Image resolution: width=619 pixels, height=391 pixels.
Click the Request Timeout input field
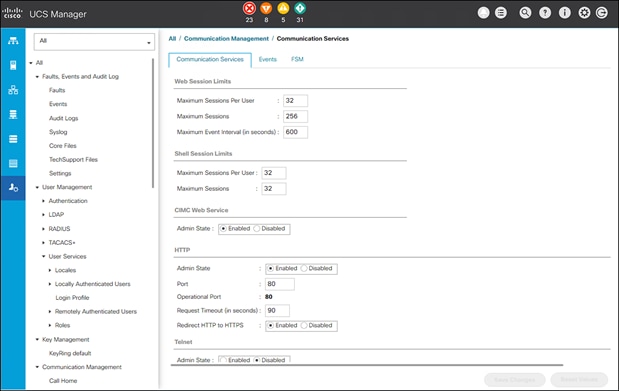coord(277,311)
